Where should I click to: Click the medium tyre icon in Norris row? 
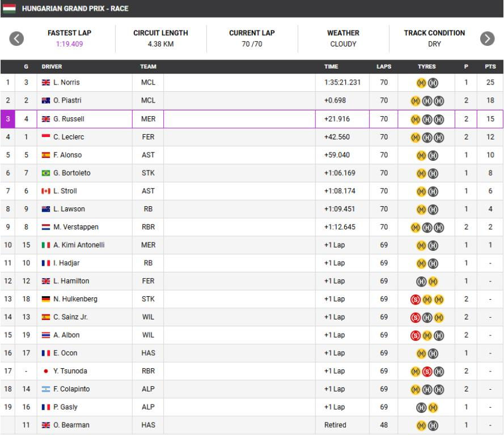click(x=421, y=83)
